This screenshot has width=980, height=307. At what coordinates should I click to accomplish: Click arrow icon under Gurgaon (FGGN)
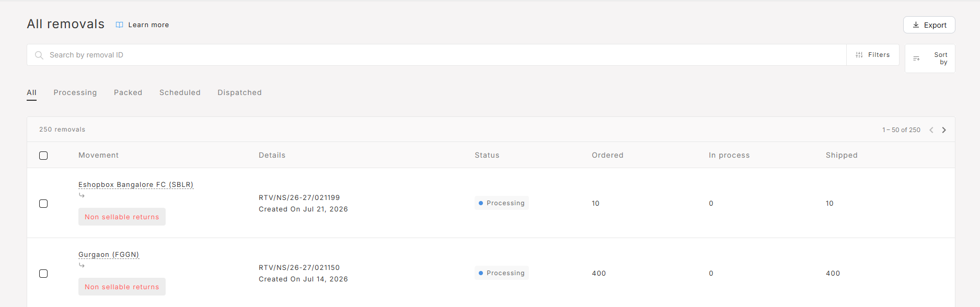click(x=82, y=265)
